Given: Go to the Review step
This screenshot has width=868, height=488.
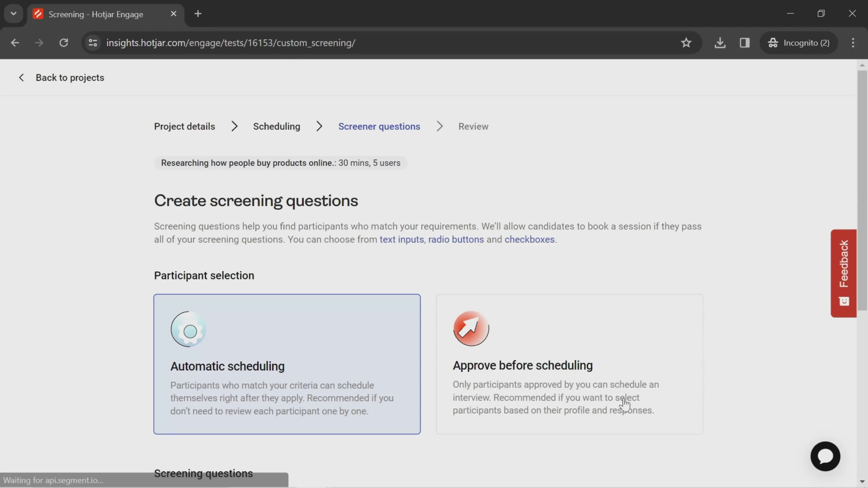Looking at the screenshot, I should pos(473,127).
